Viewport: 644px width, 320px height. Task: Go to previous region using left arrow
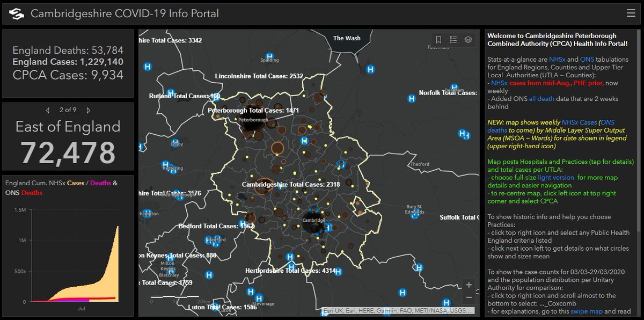[x=48, y=110]
